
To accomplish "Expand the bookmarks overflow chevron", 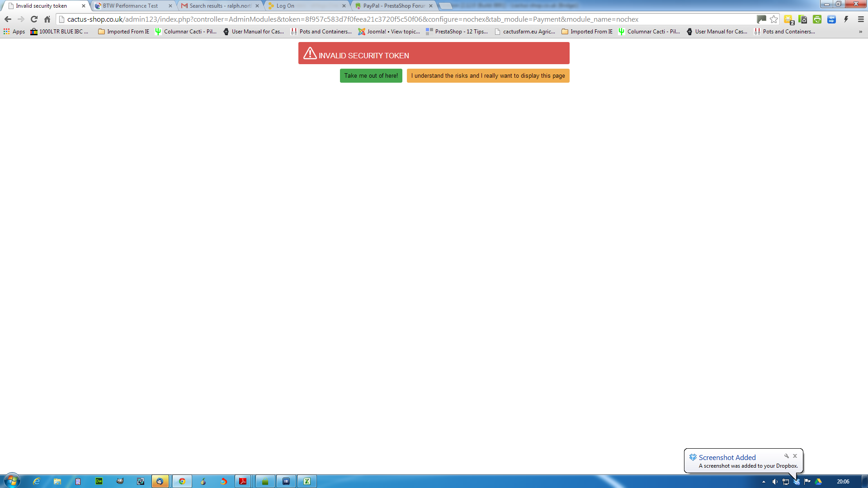I will coord(860,32).
